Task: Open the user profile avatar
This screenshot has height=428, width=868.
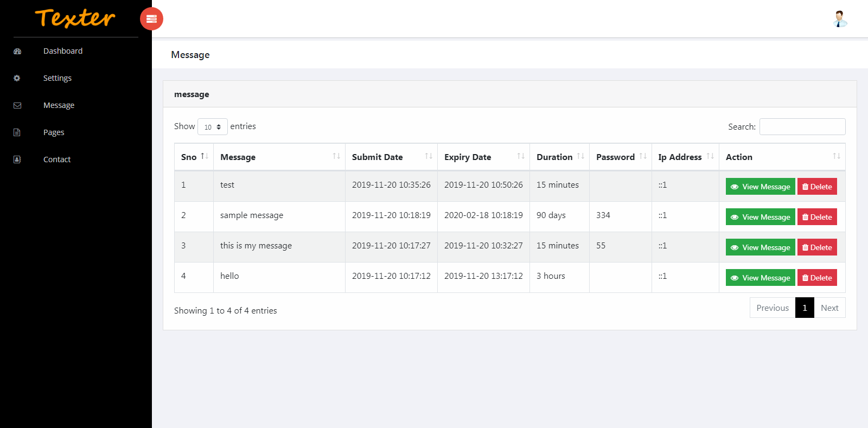Action: pos(840,19)
